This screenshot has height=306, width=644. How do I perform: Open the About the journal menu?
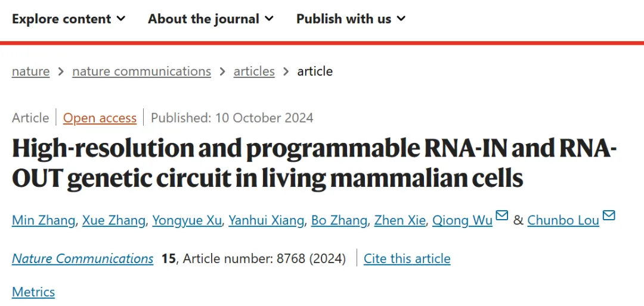click(210, 19)
